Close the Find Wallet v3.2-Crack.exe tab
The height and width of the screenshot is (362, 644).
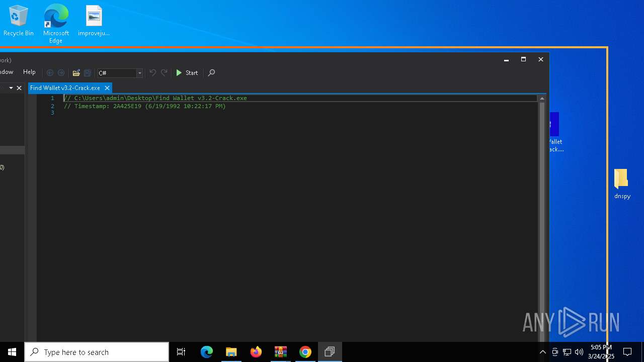(x=107, y=88)
